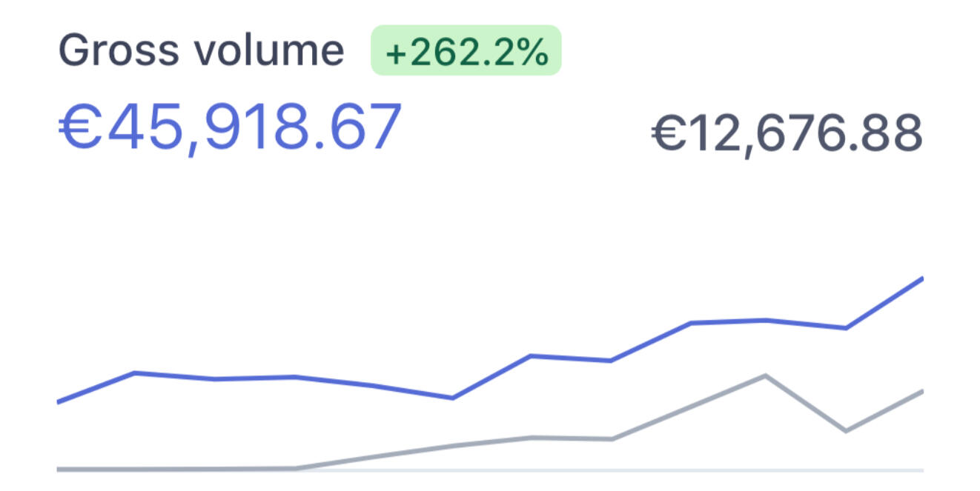980x491 pixels.
Task: Click the blue line's first peak near the left
Action: click(x=135, y=373)
